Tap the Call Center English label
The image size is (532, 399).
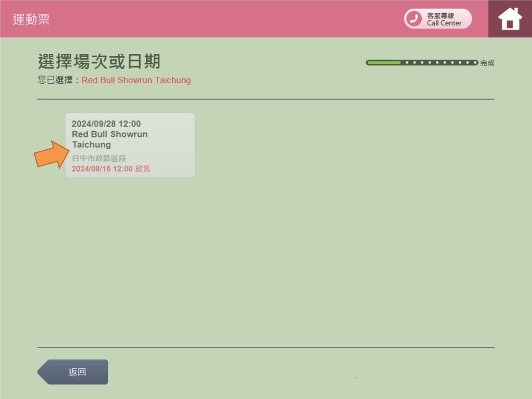tap(444, 23)
